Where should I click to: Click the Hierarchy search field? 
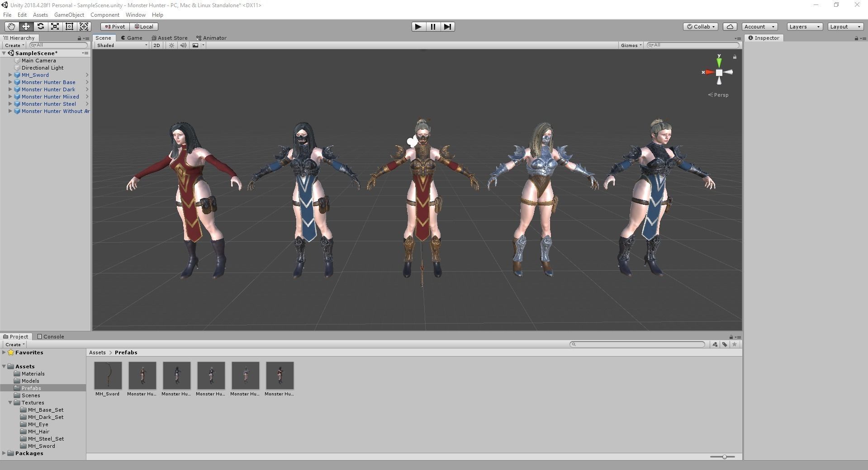[x=58, y=45]
